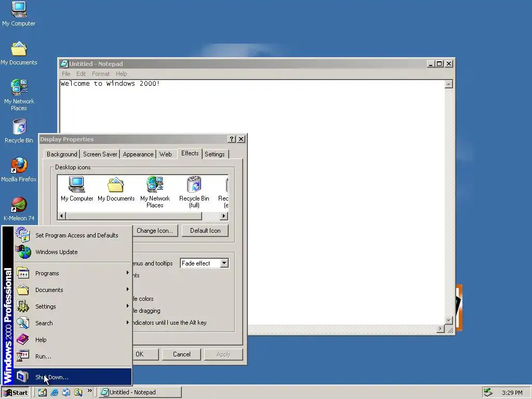The image size is (532, 399).
Task: Open My Documents desktop icon
Action: 19,54
